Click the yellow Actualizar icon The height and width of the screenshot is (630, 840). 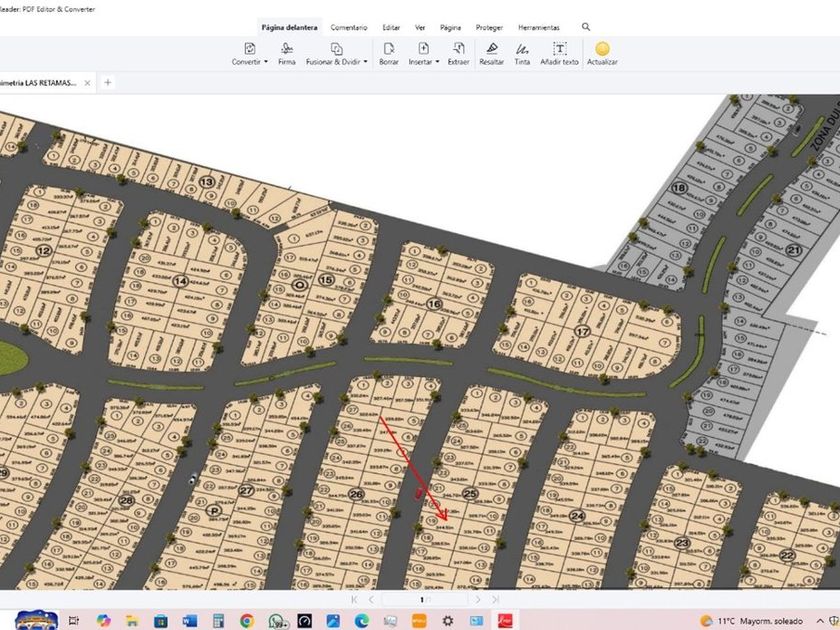602,48
